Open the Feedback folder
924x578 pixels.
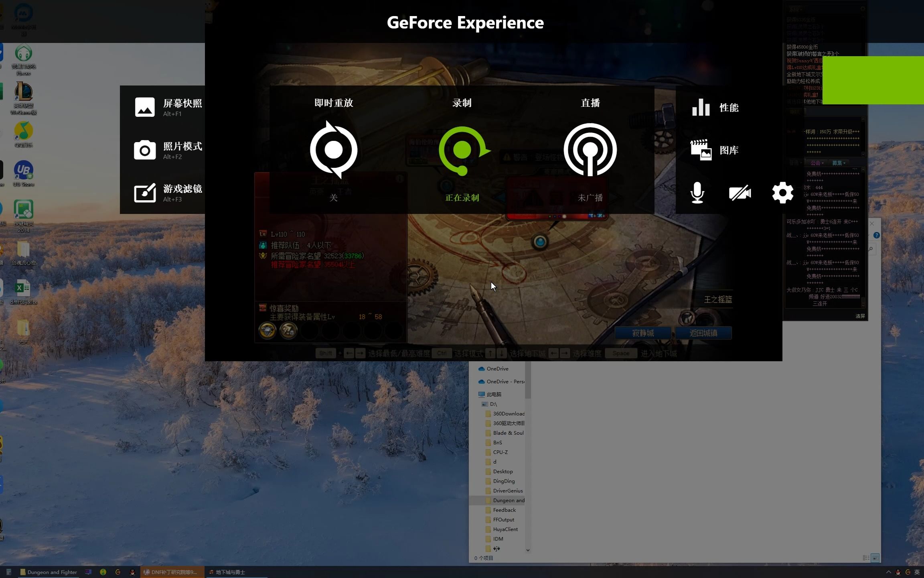click(500, 510)
